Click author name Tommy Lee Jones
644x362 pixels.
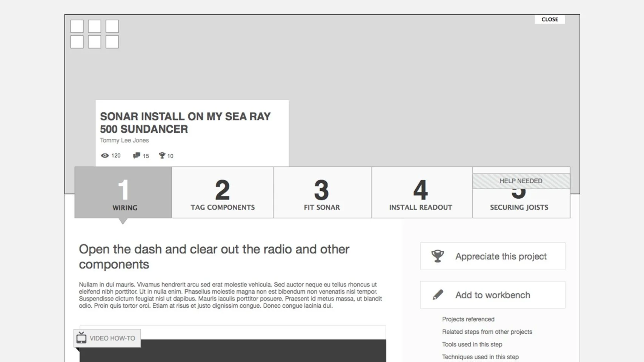pyautogui.click(x=124, y=140)
